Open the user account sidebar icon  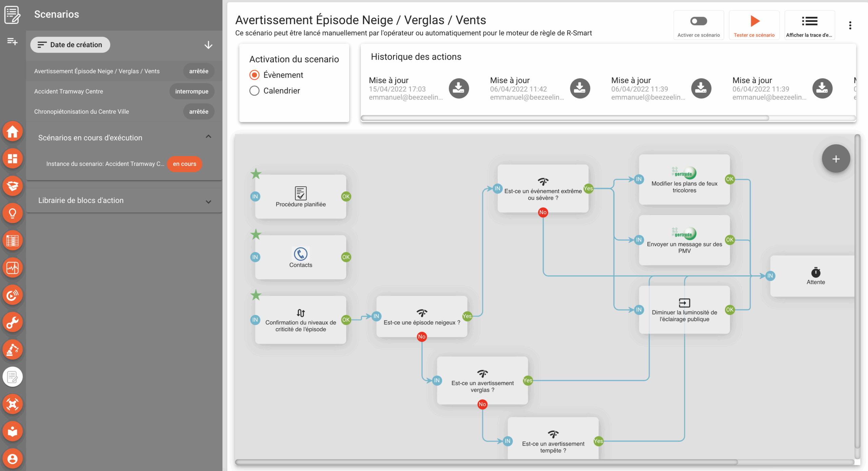[13, 459]
